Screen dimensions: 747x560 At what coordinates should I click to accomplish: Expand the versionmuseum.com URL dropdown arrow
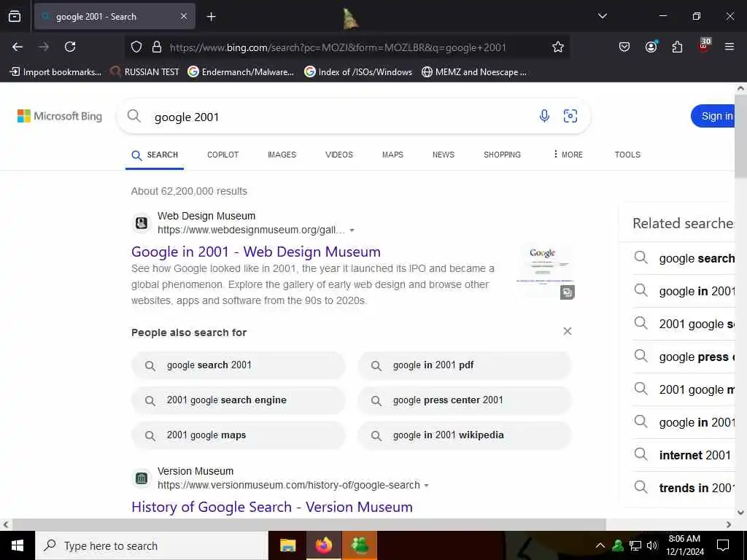[426, 486]
